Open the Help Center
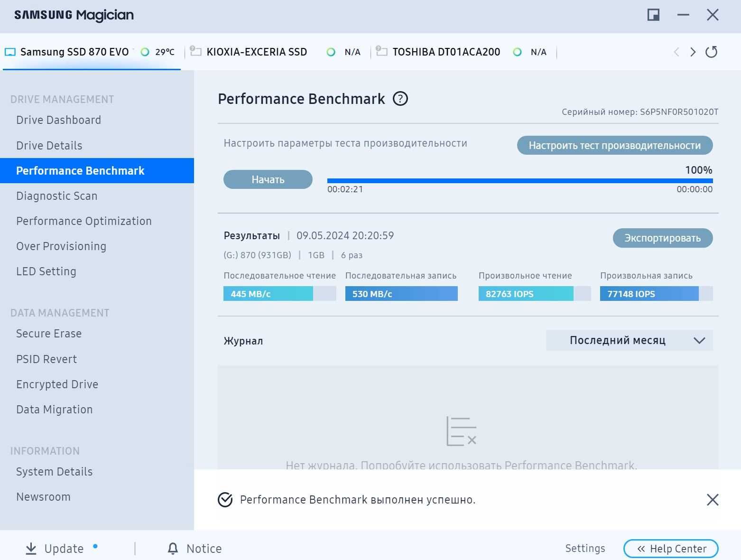 click(x=670, y=549)
